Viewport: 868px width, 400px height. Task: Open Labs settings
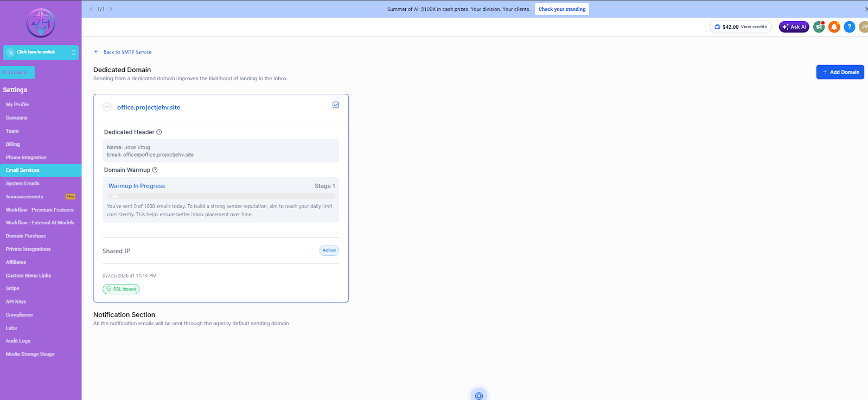(11, 328)
